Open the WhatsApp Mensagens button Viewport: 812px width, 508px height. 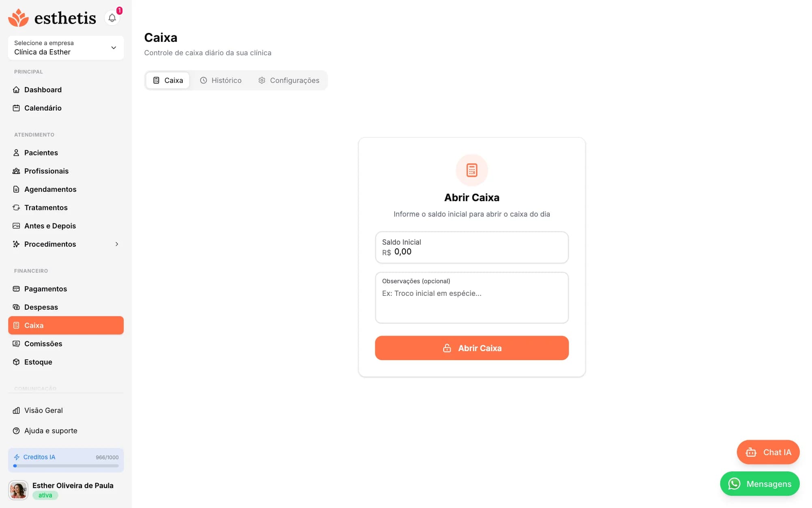point(760,484)
